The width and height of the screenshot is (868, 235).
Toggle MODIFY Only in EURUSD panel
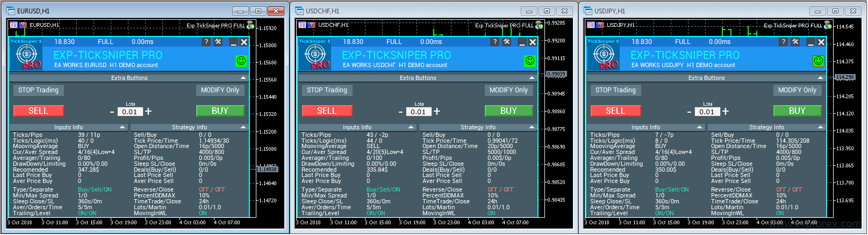pos(220,90)
